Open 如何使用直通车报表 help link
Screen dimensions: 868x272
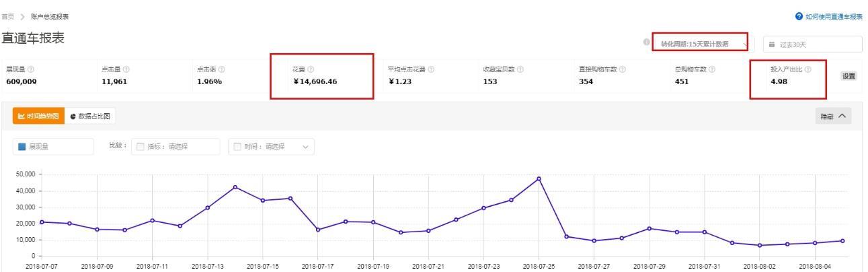point(834,16)
